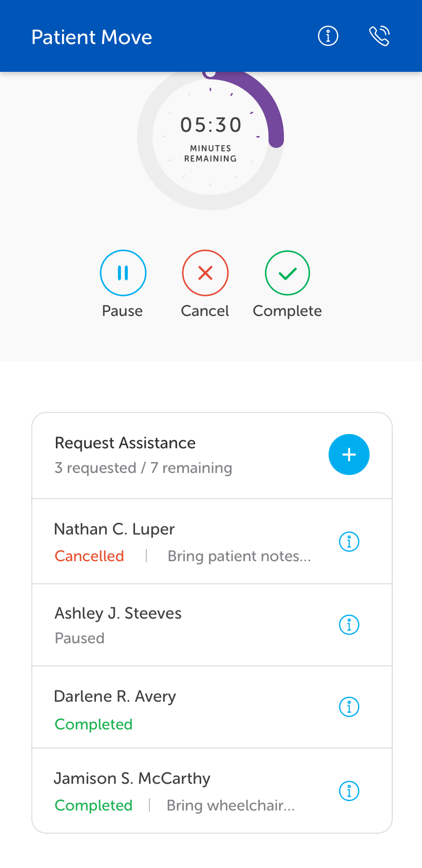
Task: Add assistance with blue plus button
Action: 349,455
